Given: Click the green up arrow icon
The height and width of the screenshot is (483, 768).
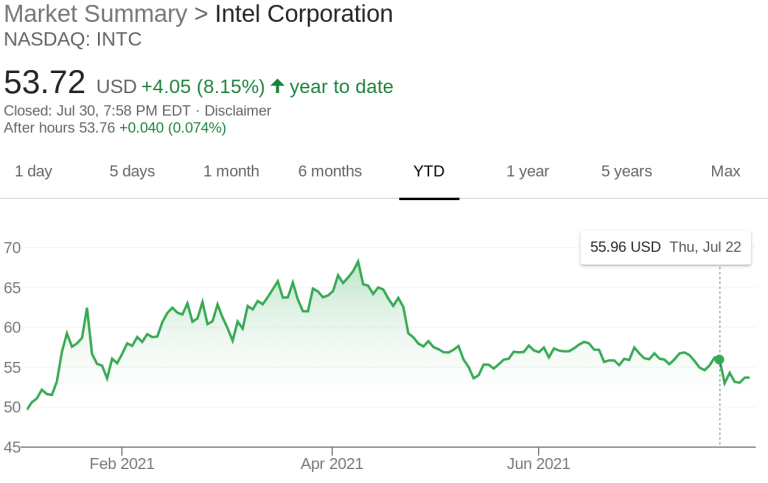Looking at the screenshot, I should 277,86.
